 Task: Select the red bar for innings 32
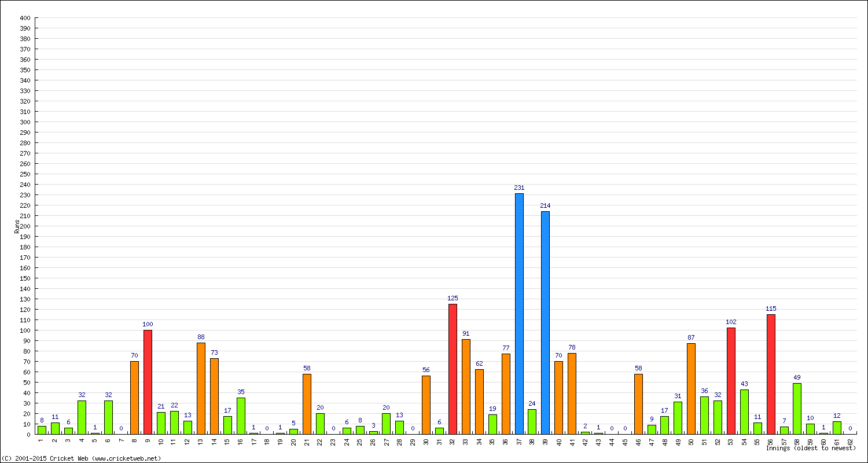point(453,369)
